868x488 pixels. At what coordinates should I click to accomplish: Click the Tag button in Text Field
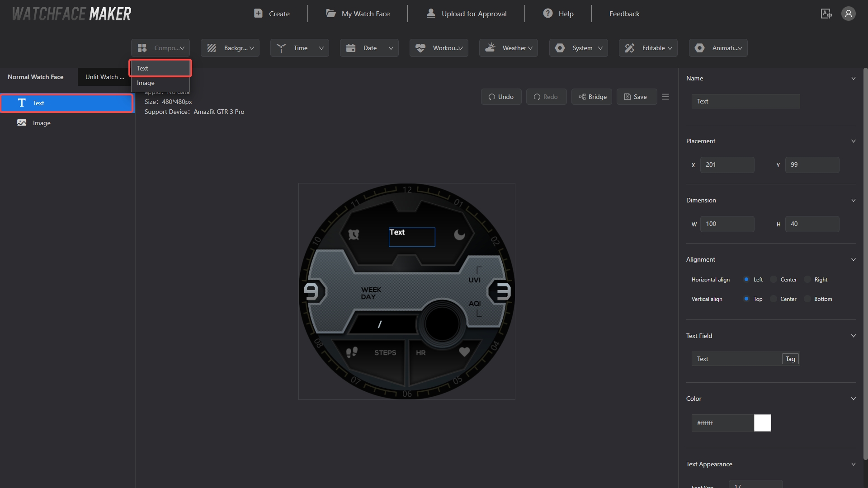[x=790, y=359]
